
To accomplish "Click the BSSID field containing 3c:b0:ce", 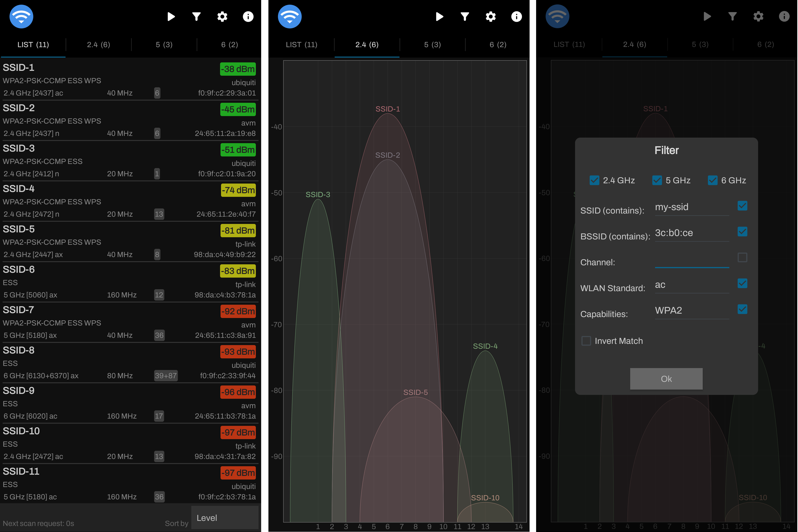I will [692, 233].
